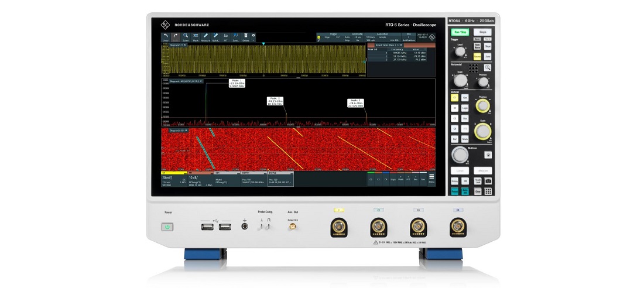Screen dimensions: 644x288
Task: Expand the arrow below the toolbar gear
Action: point(254,40)
